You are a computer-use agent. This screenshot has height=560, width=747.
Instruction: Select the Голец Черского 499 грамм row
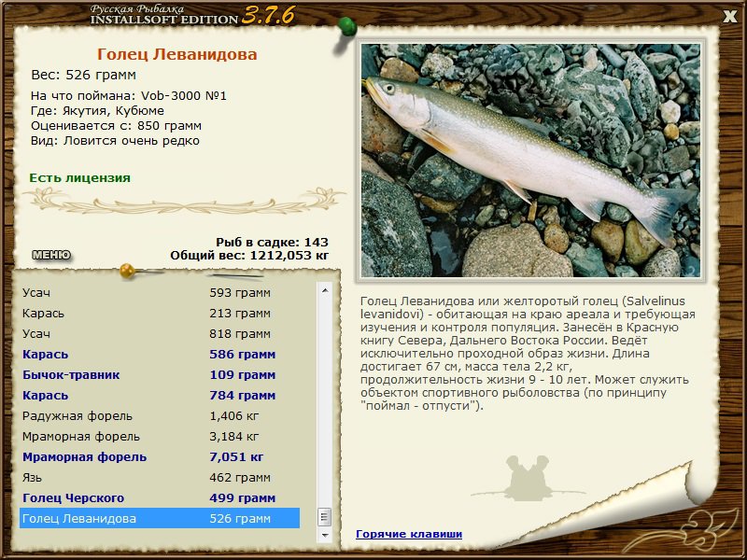click(x=160, y=497)
